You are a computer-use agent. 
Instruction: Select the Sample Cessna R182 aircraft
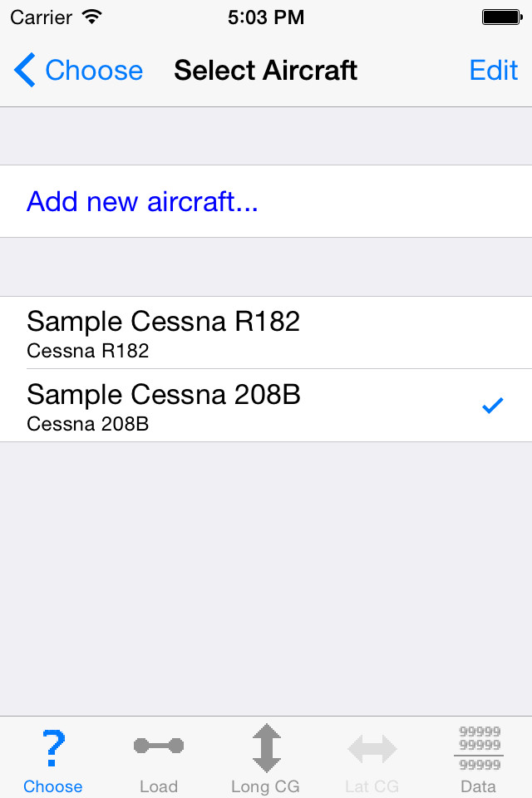point(266,332)
